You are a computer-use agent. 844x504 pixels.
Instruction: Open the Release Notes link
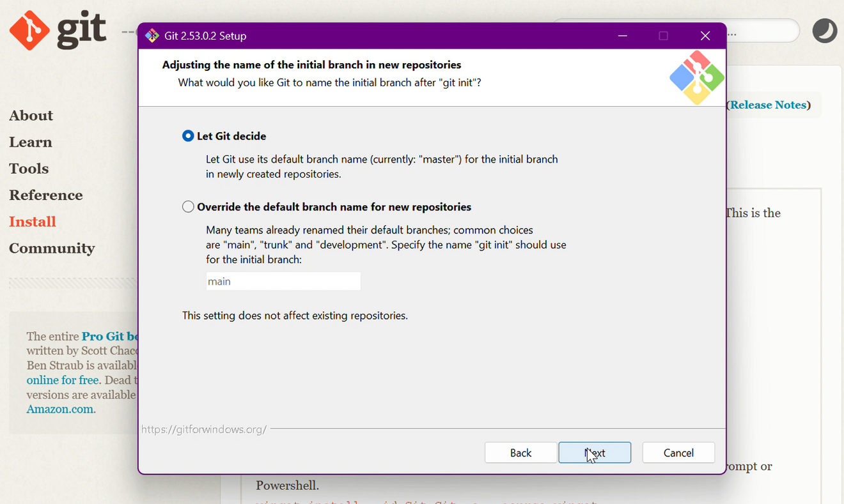pyautogui.click(x=770, y=105)
